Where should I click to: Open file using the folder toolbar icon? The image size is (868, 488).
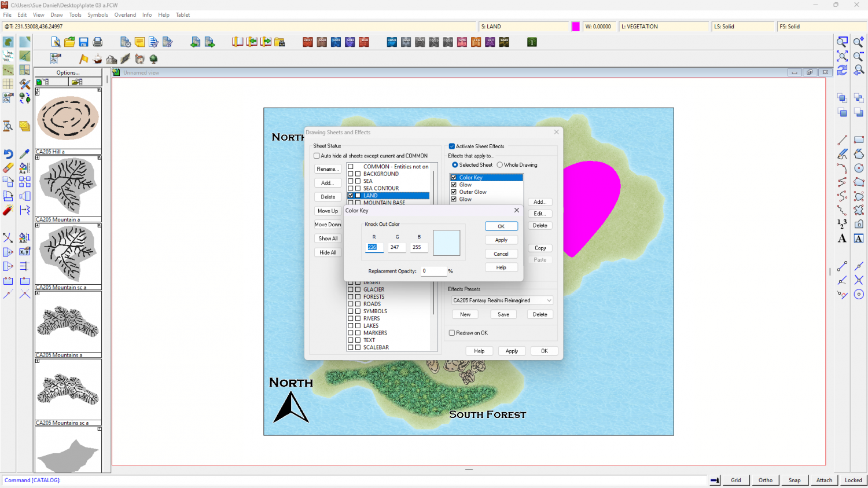click(x=69, y=42)
